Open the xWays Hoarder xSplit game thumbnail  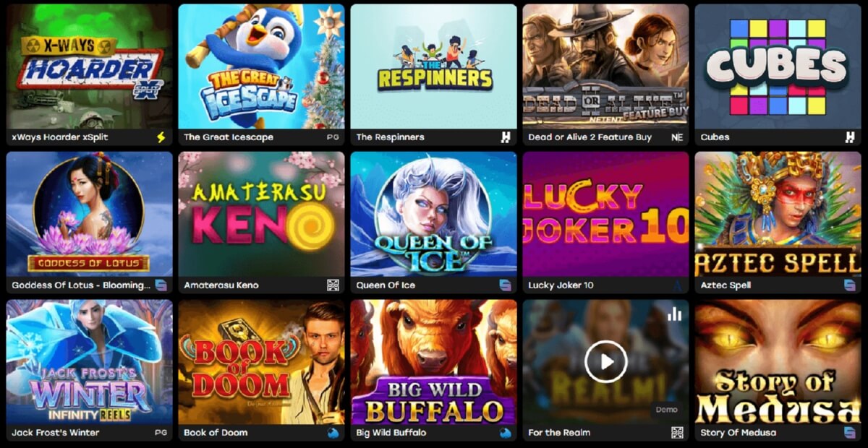tap(90, 66)
